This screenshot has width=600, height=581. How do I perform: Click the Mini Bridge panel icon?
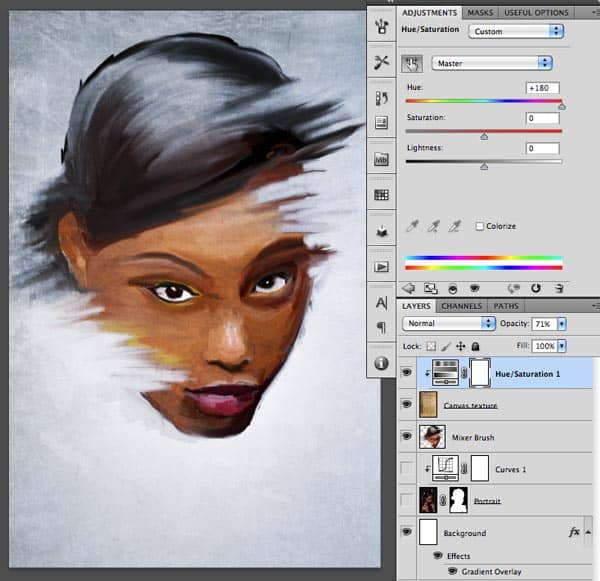click(381, 159)
